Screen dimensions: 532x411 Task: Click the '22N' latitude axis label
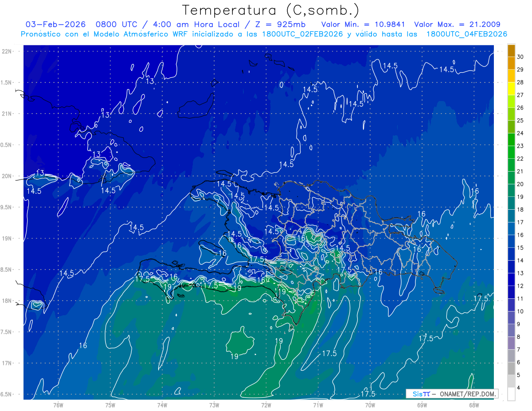point(7,51)
